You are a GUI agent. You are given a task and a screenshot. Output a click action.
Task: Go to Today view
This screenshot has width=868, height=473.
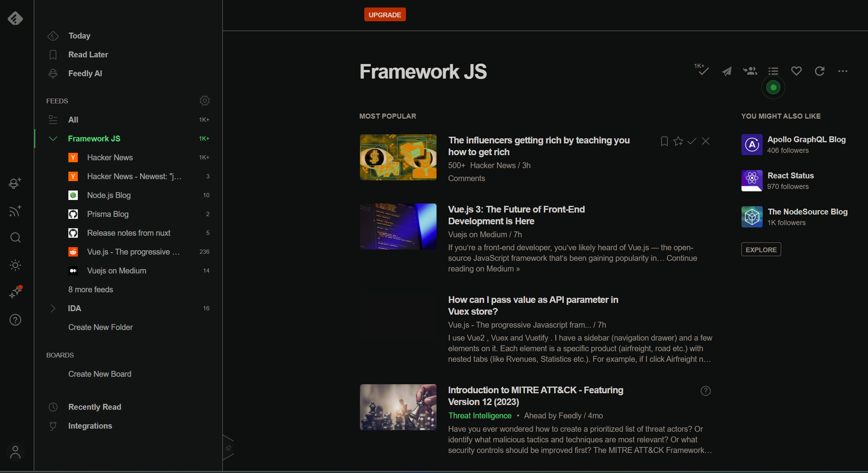point(79,36)
